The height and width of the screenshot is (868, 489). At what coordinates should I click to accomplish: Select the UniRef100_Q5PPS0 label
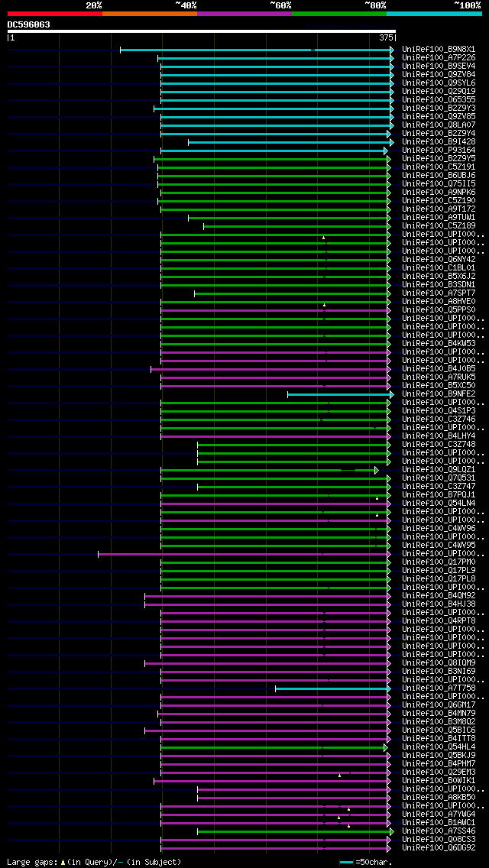pyautogui.click(x=439, y=310)
